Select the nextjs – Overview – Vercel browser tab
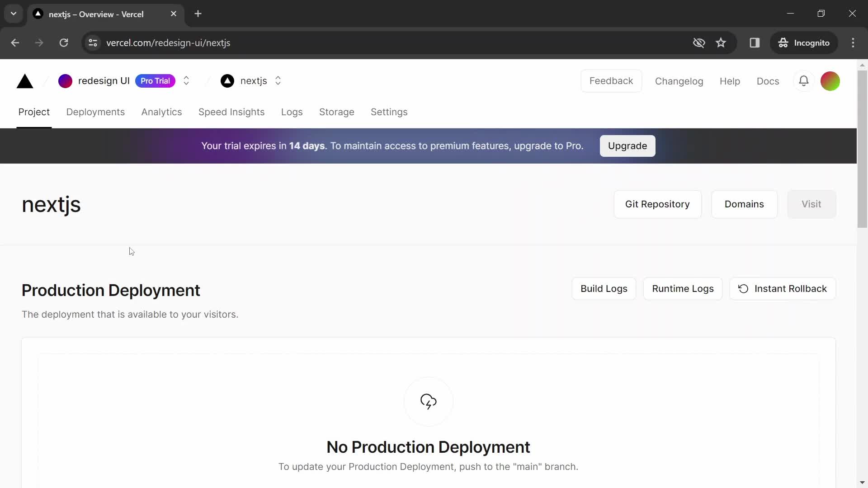This screenshot has height=488, width=868. point(106,14)
